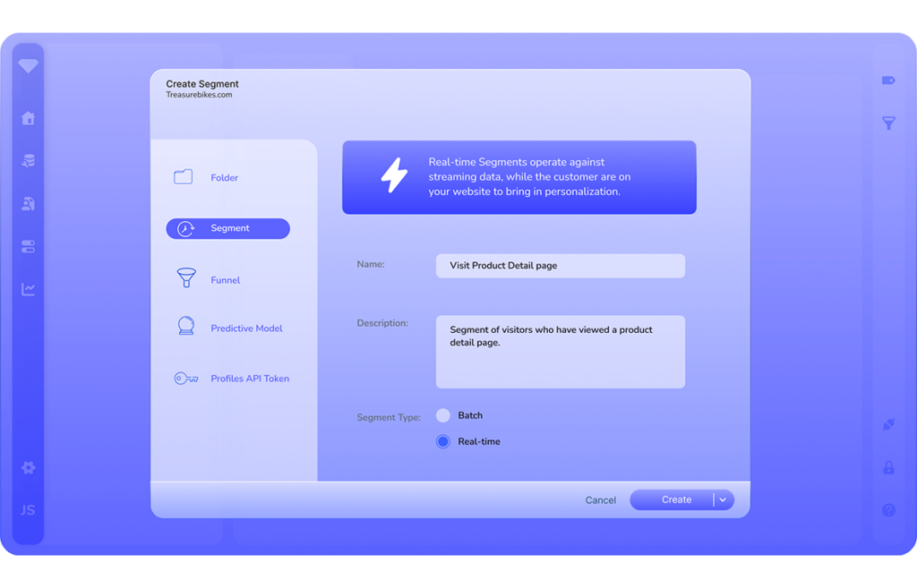Open settings via the gear icon

tap(28, 467)
